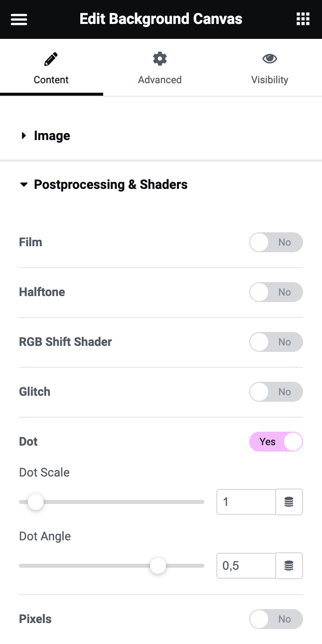Collapse Postprocessing & Shaders section
322x644 pixels.
click(111, 184)
